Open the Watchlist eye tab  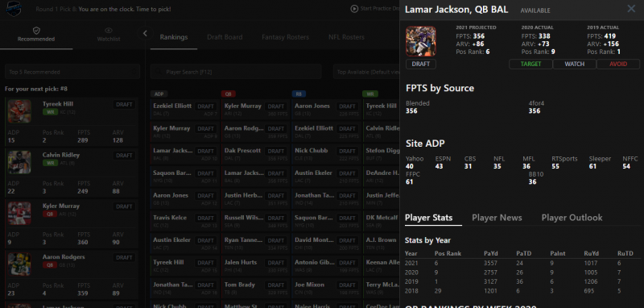pos(109,35)
